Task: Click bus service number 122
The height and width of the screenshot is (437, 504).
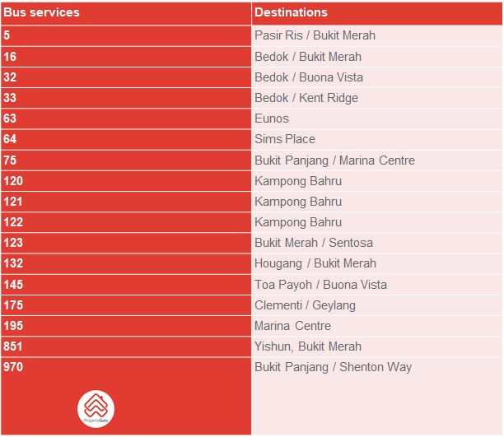Action: [12, 222]
